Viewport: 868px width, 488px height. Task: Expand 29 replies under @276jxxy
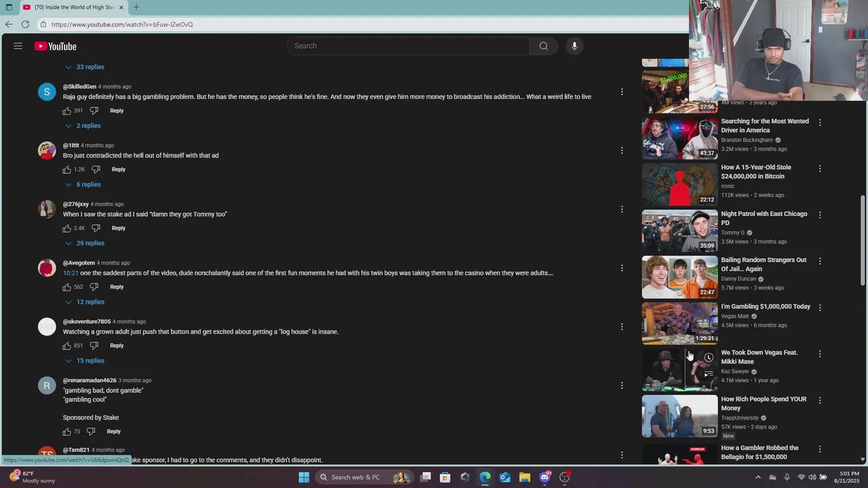pos(85,243)
